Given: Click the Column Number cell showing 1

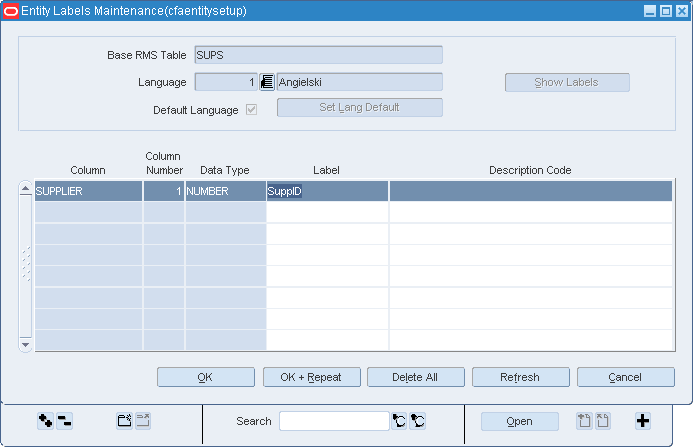Looking at the screenshot, I should point(164,191).
